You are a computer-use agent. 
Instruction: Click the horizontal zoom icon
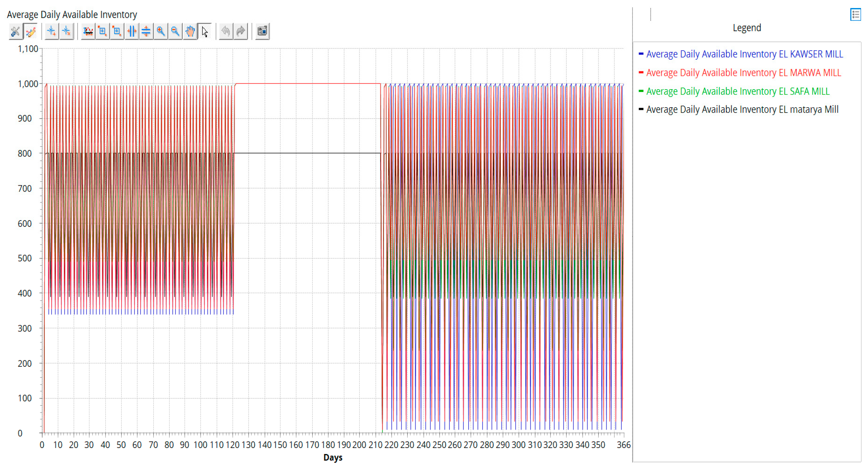[x=131, y=32]
